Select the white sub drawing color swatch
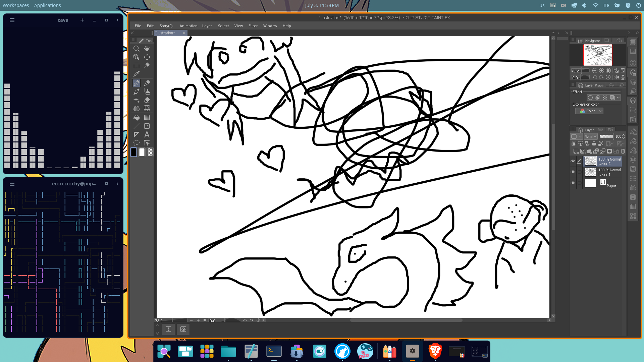Screen dimensions: 644x362 coord(142,152)
